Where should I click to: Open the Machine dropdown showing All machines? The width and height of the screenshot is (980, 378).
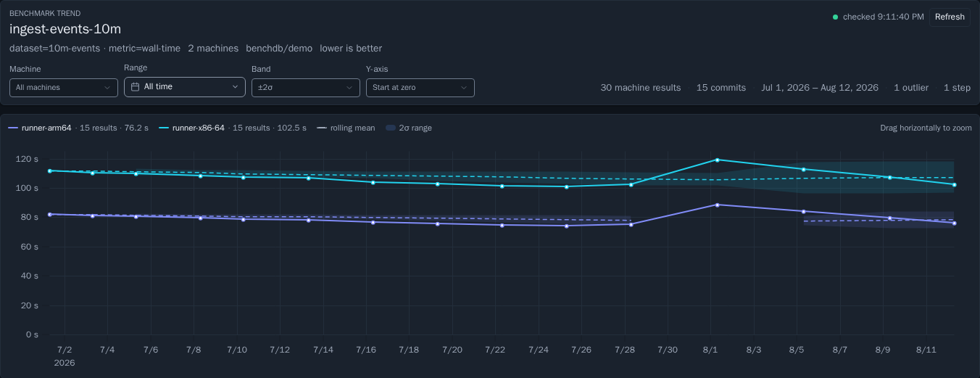63,87
